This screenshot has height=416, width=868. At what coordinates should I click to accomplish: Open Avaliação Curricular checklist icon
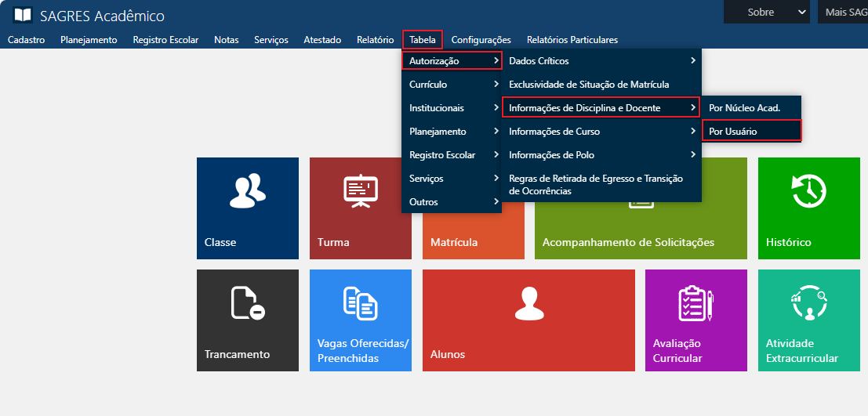695,303
